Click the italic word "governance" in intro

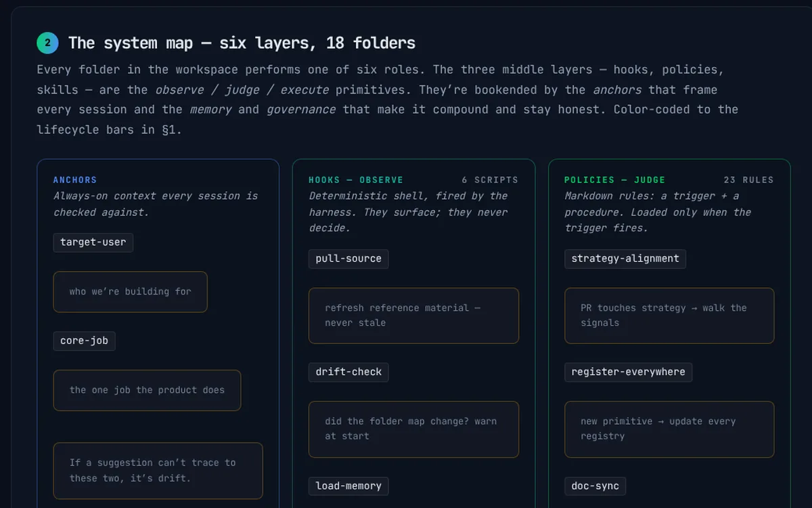click(x=301, y=110)
